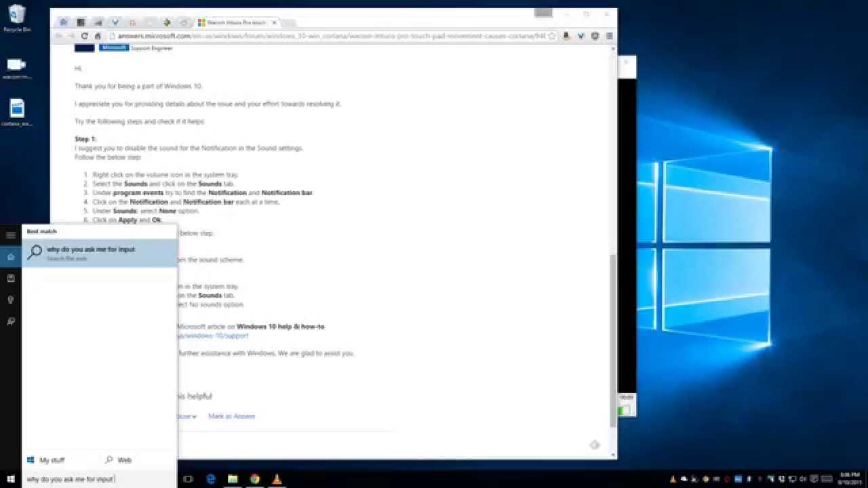Bookmark this page with the star icon

(552, 36)
